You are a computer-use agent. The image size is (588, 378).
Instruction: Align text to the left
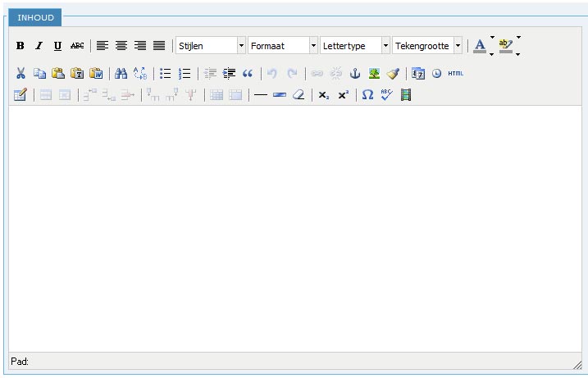coord(102,46)
